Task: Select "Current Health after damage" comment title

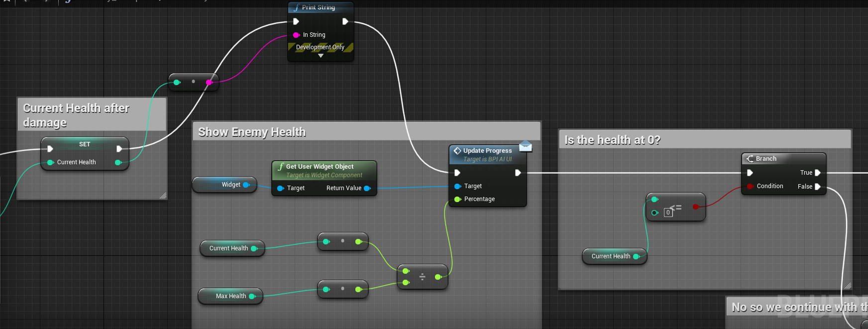Action: pos(76,115)
